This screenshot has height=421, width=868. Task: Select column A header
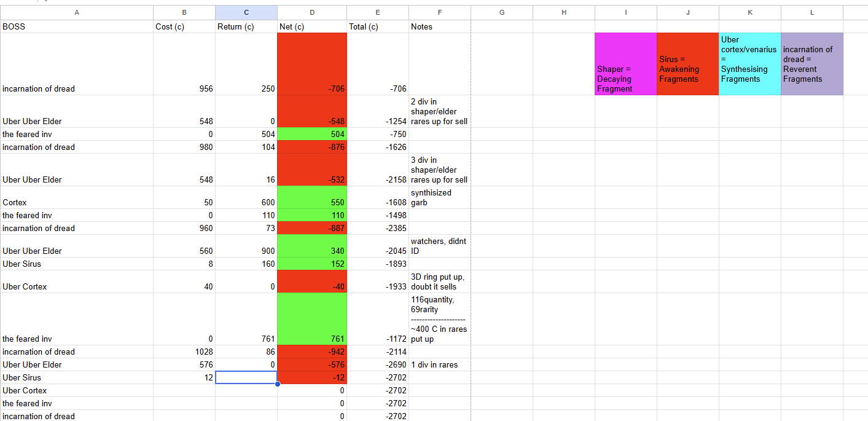coord(76,12)
